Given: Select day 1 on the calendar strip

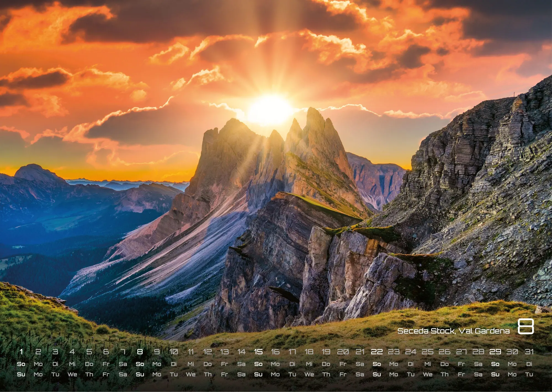Looking at the screenshot, I should [21, 352].
